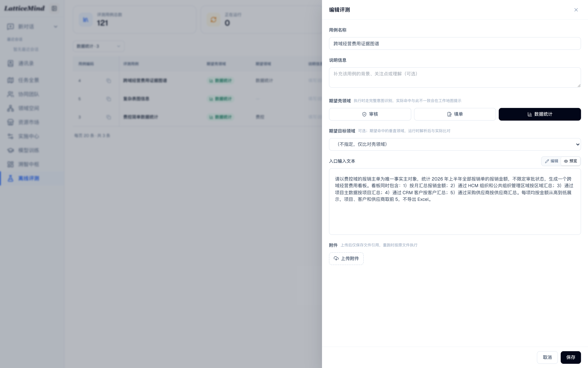This screenshot has width=588, height=368.
Task: Open 通讯录 contacts icon in sidebar
Action: 10,63
